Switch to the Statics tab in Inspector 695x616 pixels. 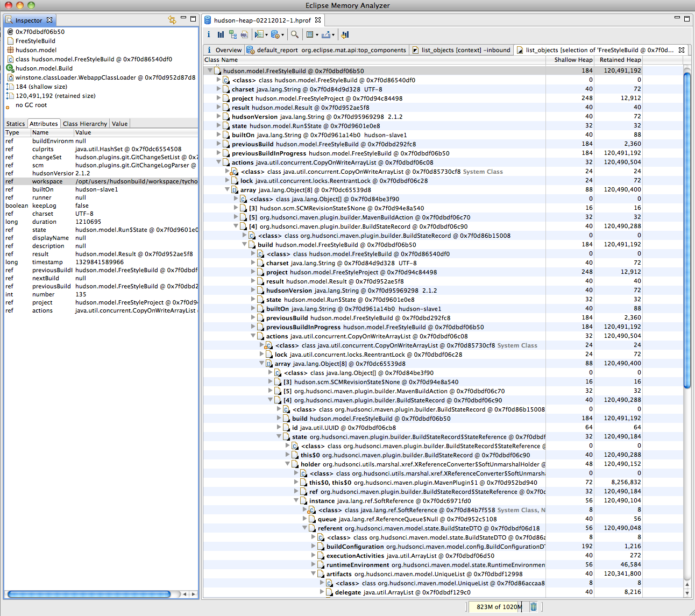tap(16, 124)
